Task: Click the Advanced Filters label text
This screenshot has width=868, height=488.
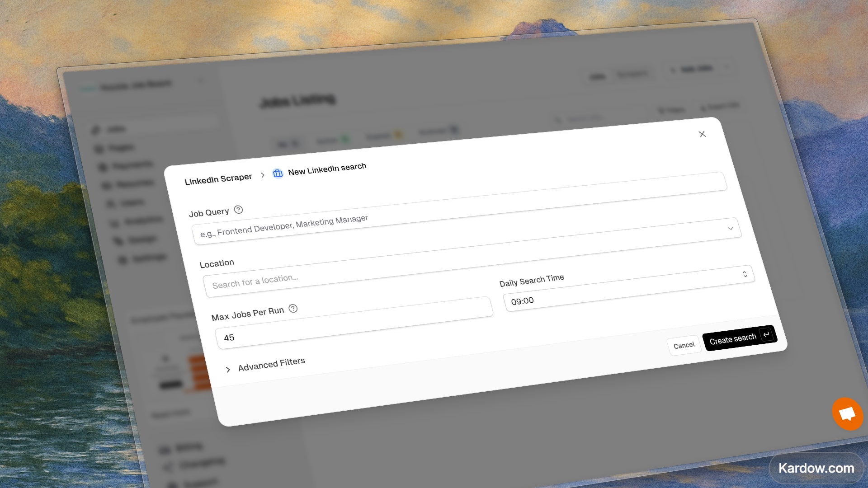Action: [271, 364]
